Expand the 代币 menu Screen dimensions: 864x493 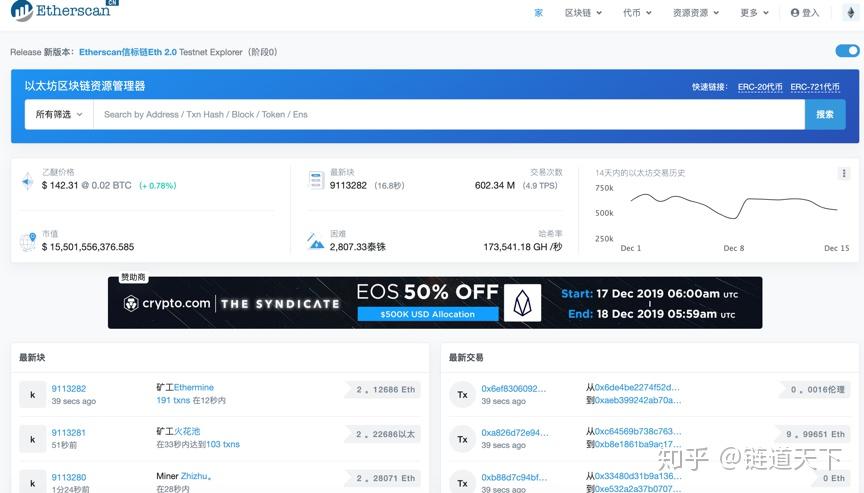pos(637,13)
